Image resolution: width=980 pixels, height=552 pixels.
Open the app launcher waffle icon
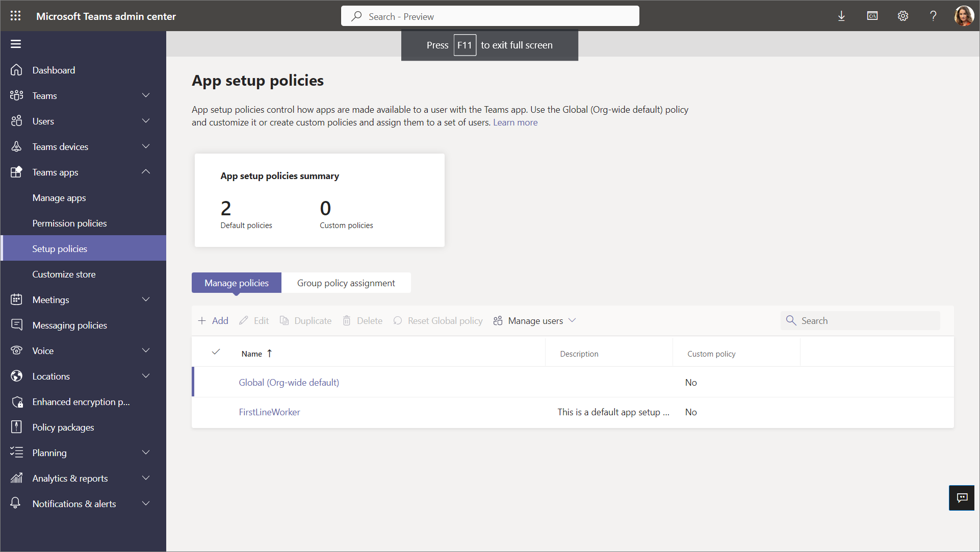[15, 16]
